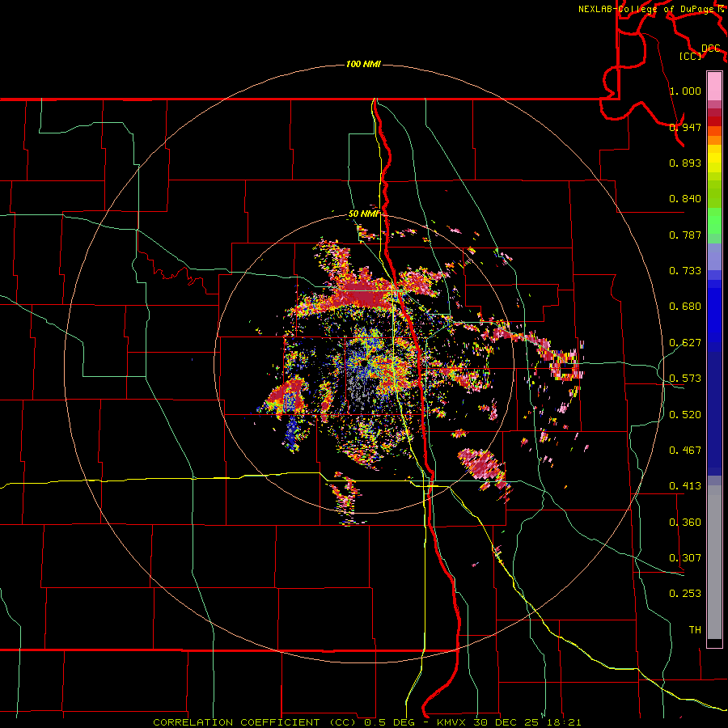Screen dimensions: 728x728
Task: Click the 0.467 legend value
Action: point(685,451)
